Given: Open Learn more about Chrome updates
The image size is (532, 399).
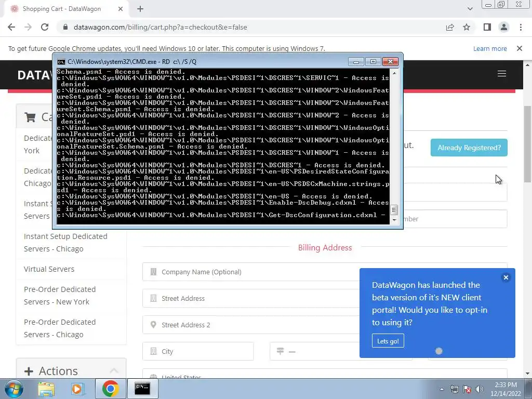Looking at the screenshot, I should (490, 48).
